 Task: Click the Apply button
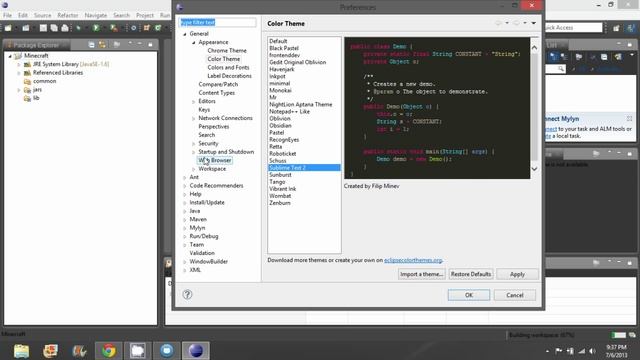517,274
